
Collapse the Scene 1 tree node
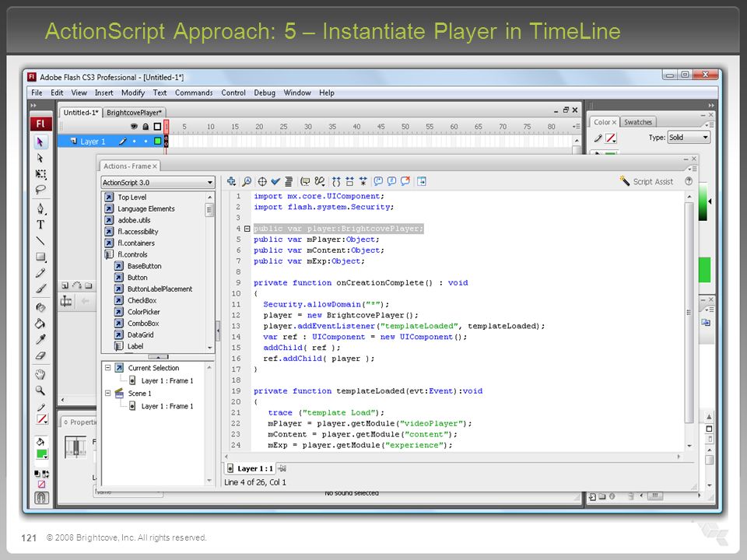pos(107,394)
